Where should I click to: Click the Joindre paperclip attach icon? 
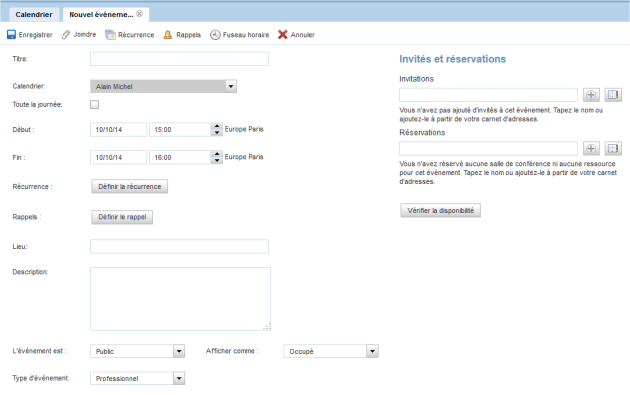[x=66, y=35]
